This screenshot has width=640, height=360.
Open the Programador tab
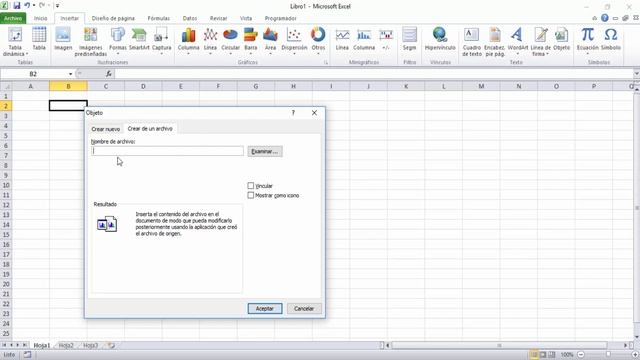280,18
